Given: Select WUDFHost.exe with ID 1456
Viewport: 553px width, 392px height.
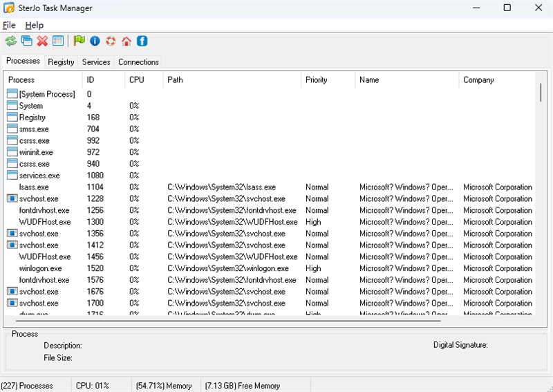Looking at the screenshot, I should click(x=270, y=257).
